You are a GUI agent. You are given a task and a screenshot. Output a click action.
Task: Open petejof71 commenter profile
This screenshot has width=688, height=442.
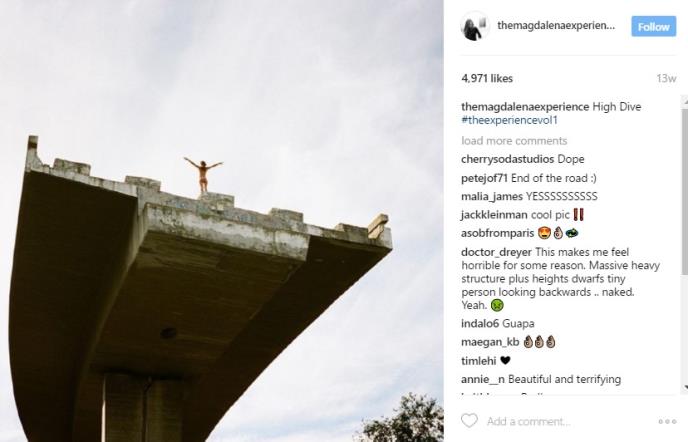coord(486,177)
